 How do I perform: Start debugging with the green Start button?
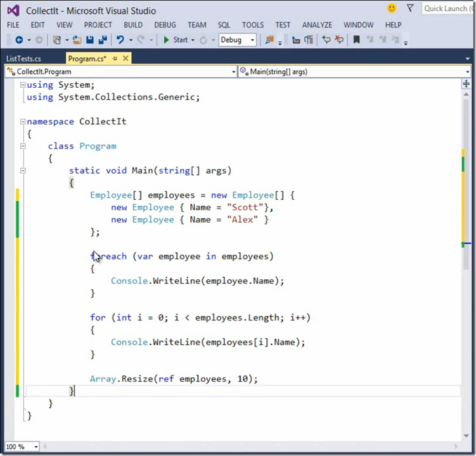pyautogui.click(x=176, y=40)
